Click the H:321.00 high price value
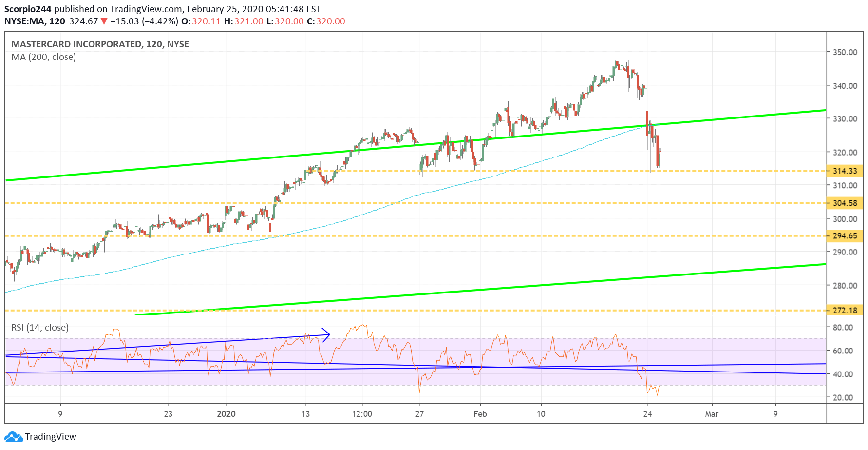The image size is (868, 450). pyautogui.click(x=244, y=21)
